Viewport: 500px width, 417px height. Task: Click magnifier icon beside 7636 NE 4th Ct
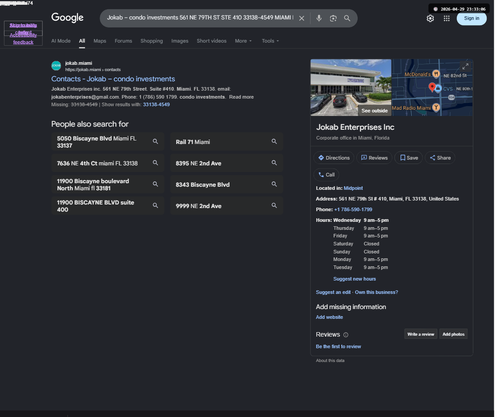155,163
